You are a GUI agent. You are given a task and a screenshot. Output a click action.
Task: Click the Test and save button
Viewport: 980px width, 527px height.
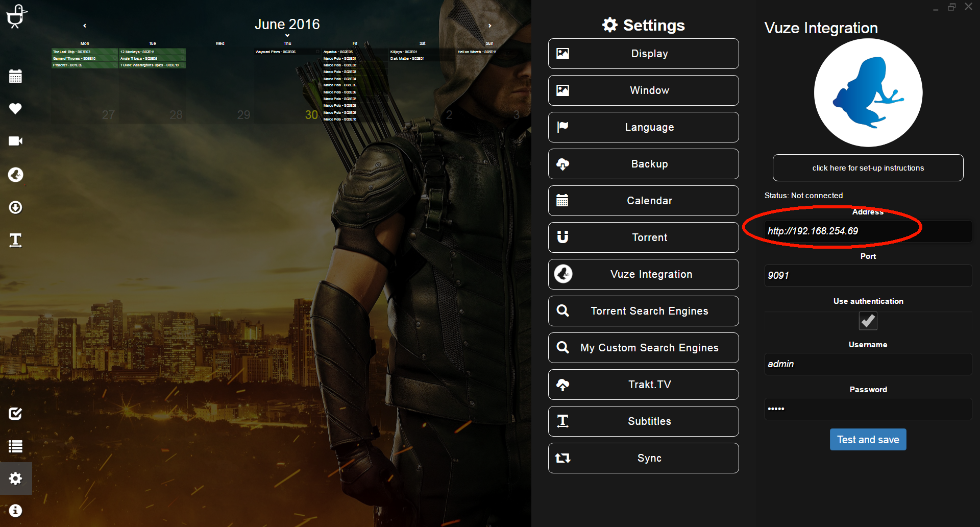868,440
